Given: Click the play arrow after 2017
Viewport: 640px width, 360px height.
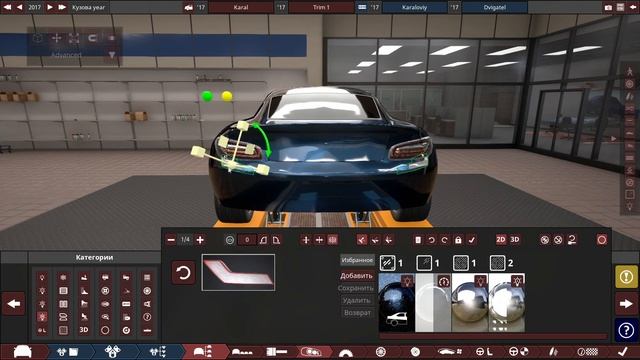Looking at the screenshot, I should 50,7.
